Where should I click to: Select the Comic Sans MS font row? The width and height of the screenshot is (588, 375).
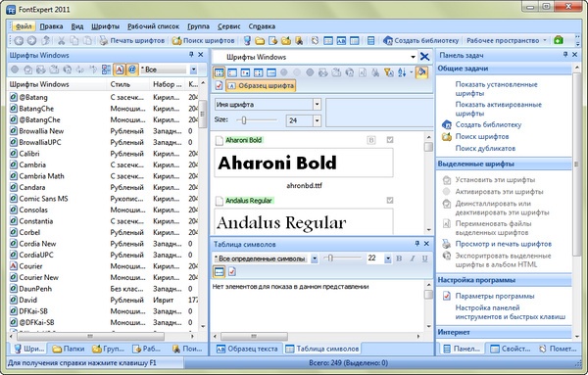point(103,199)
